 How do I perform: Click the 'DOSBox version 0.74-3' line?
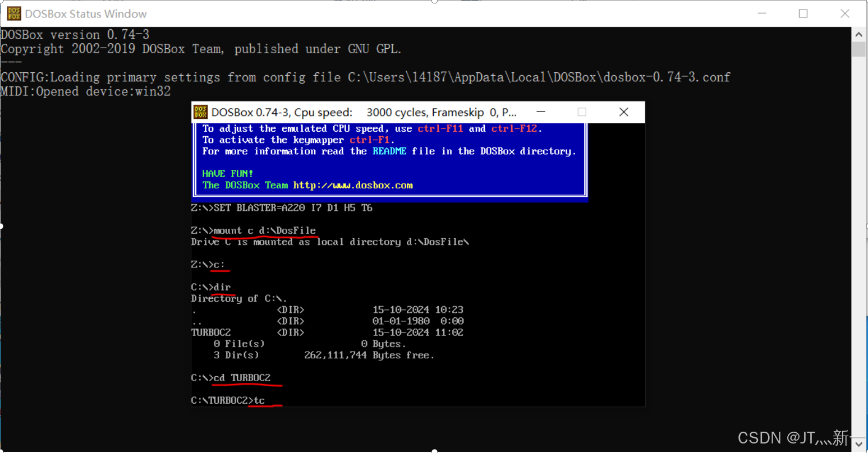pyautogui.click(x=75, y=35)
